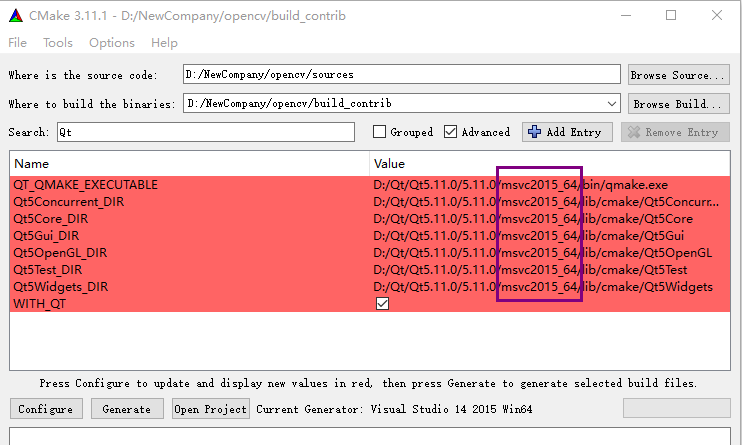The image size is (742, 445).
Task: Click the lib/cmake/Qt5OpenGL path value
Action: pyautogui.click(x=542, y=253)
